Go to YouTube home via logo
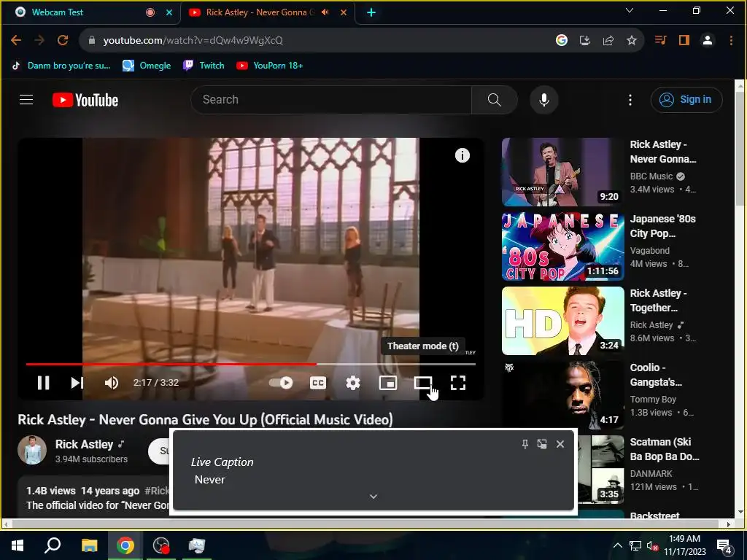This screenshot has width=747, height=560. tap(85, 100)
